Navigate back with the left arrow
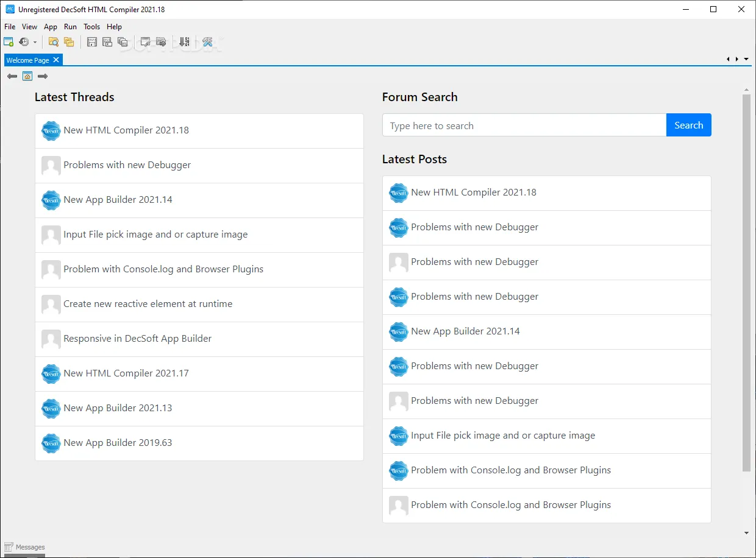 pos(12,76)
